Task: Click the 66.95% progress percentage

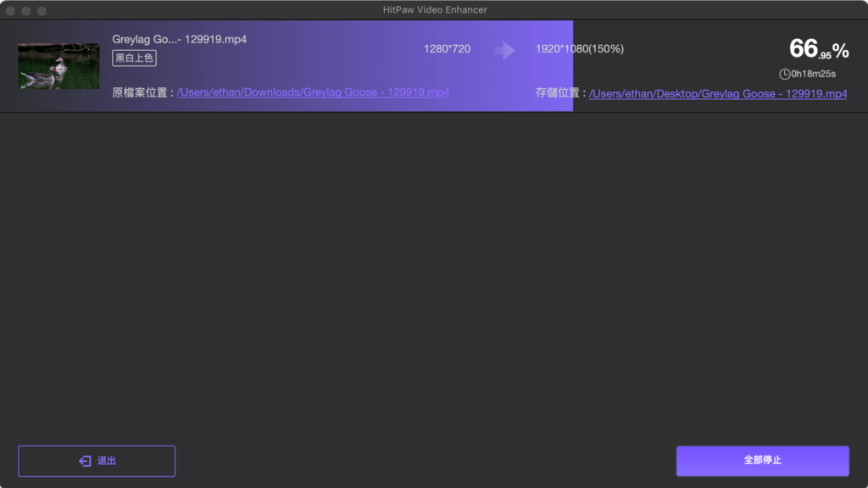Action: (x=819, y=49)
